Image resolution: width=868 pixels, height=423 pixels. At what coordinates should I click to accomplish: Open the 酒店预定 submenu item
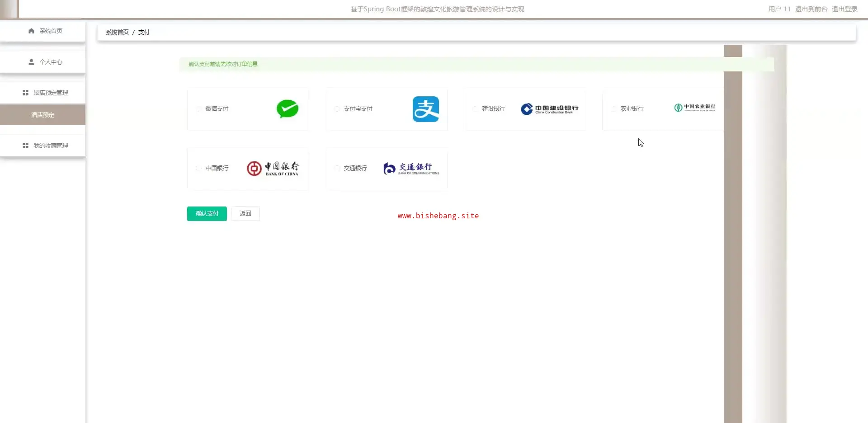[x=43, y=115]
